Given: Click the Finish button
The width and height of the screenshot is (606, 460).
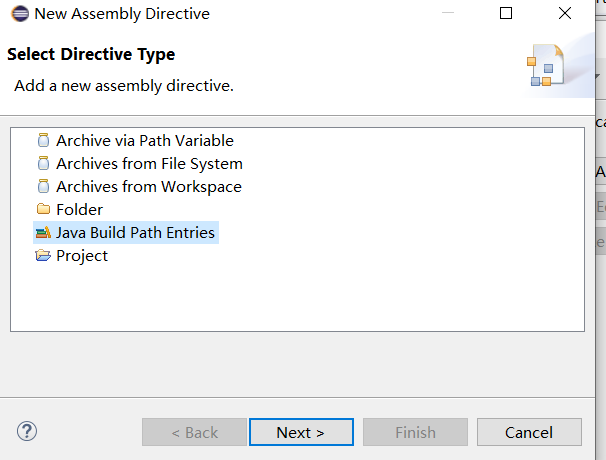Looking at the screenshot, I should point(415,432).
